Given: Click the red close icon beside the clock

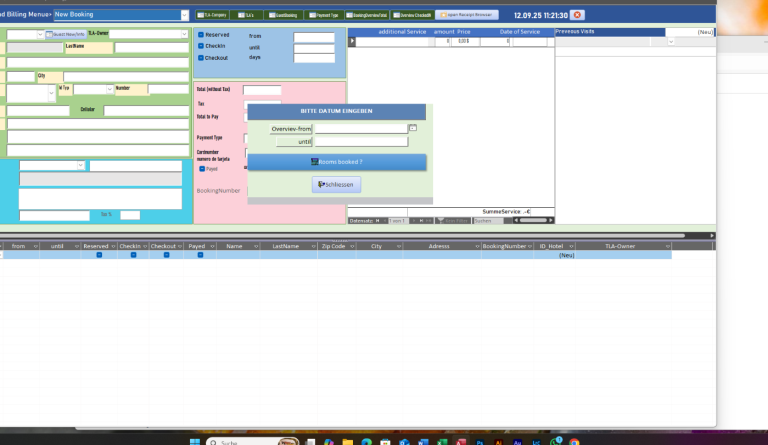Looking at the screenshot, I should click(578, 15).
